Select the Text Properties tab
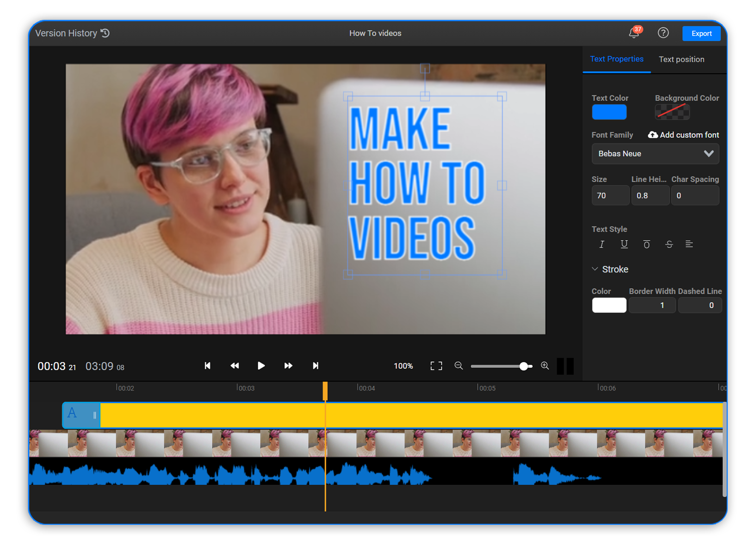The width and height of the screenshot is (756, 545). 616,59
